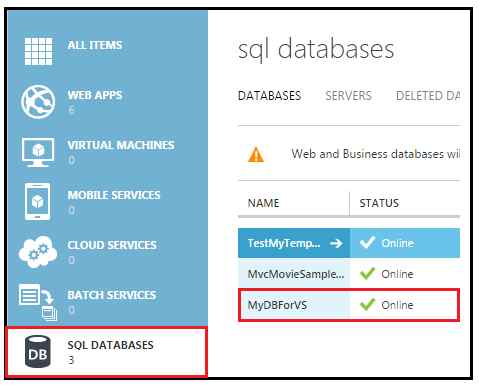This screenshot has height=386, width=479.
Task: Select the MyDBForVS database
Action: tap(277, 305)
